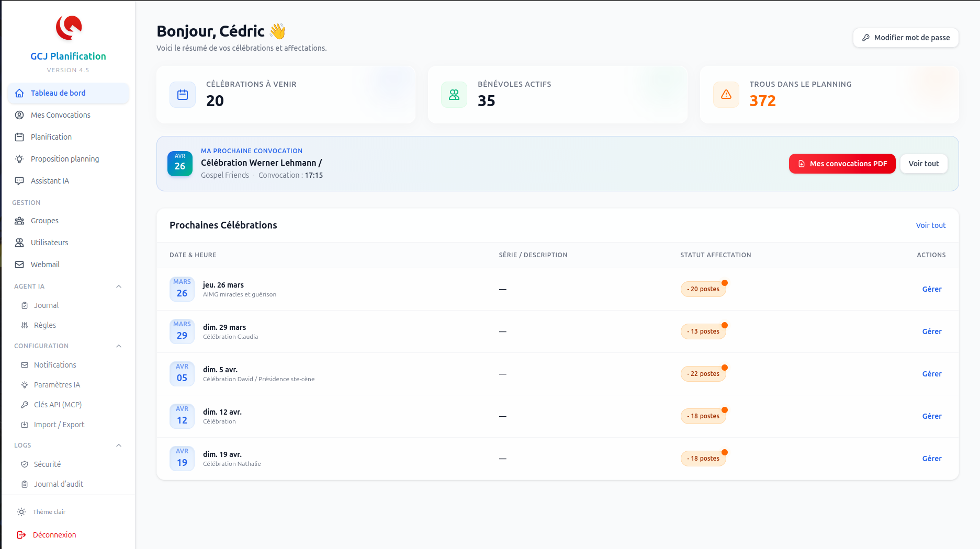
Task: Click the Groupes people icon
Action: coord(19,221)
